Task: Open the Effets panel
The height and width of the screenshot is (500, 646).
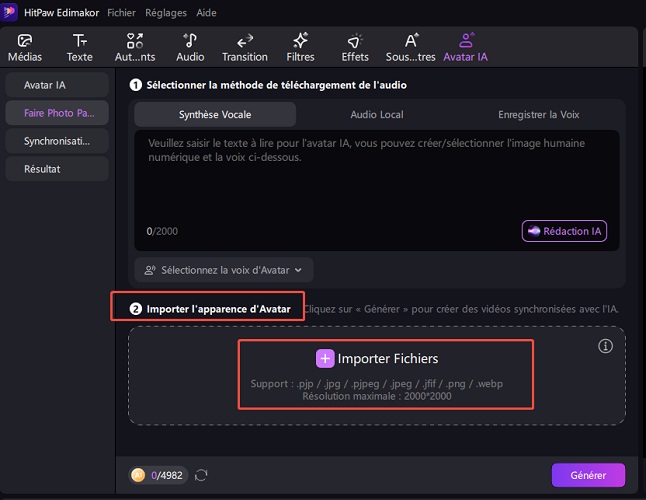Action: click(x=355, y=48)
